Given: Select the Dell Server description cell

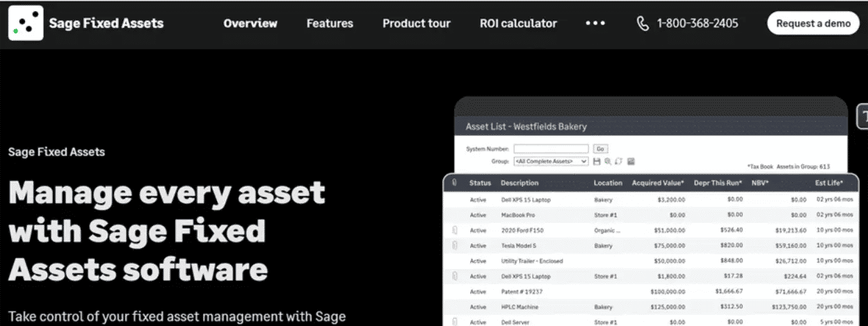Looking at the screenshot, I should (x=517, y=323).
